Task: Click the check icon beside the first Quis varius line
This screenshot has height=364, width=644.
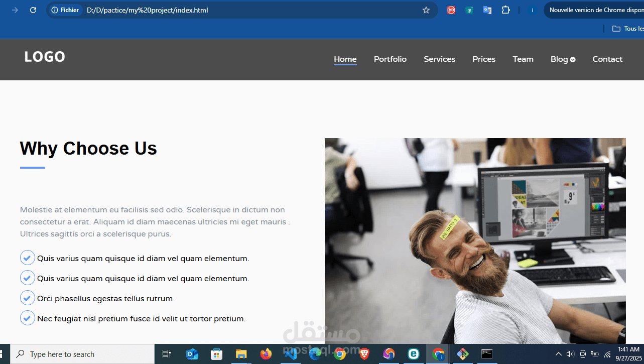Action: point(28,258)
